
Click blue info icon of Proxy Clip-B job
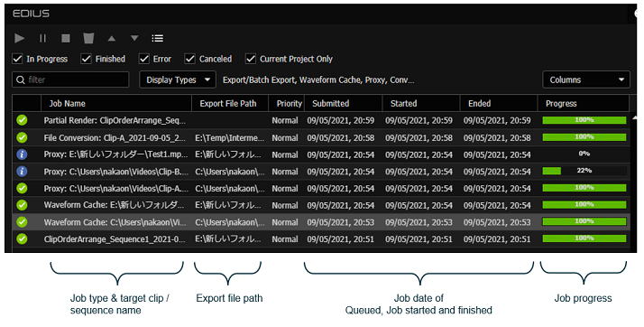point(22,171)
